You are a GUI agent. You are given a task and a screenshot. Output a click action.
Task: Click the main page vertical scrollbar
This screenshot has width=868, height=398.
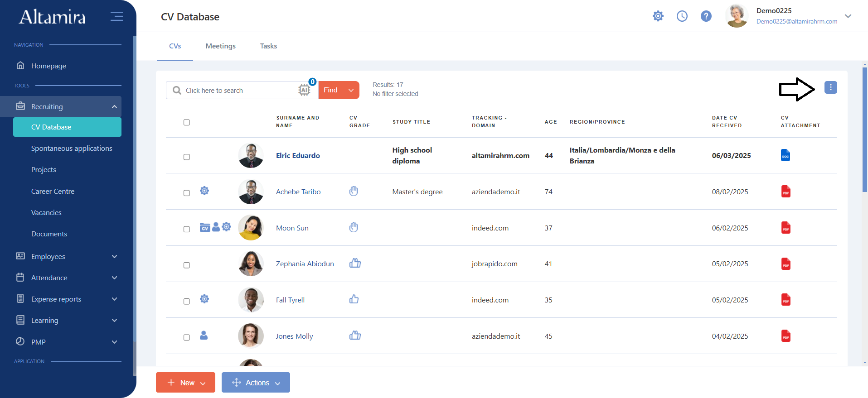[x=865, y=129]
